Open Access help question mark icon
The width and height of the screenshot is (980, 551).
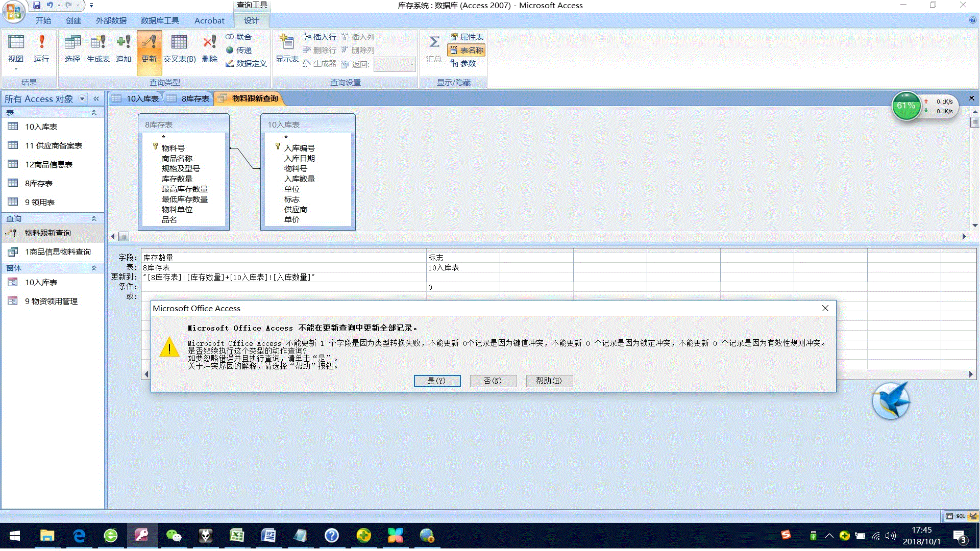[x=973, y=20]
